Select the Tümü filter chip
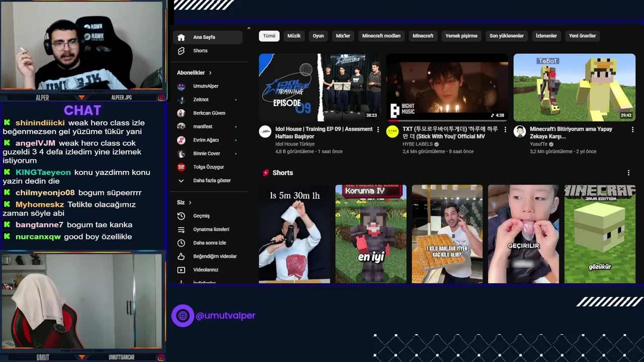 click(x=269, y=36)
